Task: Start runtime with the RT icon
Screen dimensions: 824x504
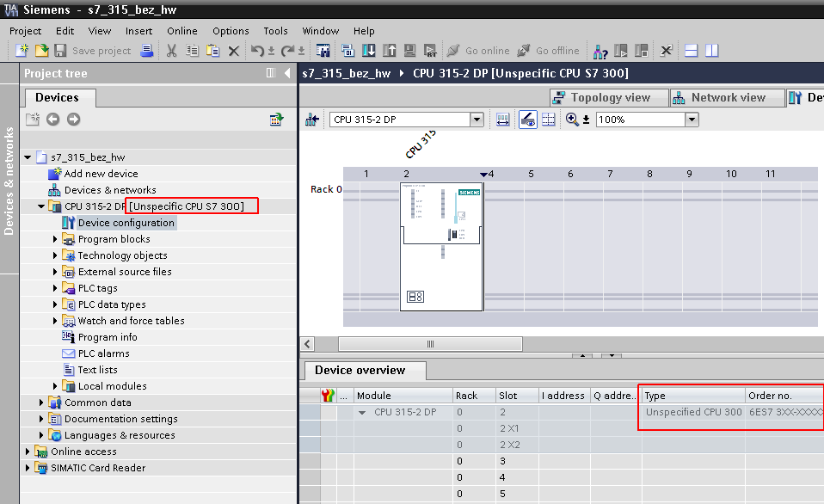Action: point(430,51)
